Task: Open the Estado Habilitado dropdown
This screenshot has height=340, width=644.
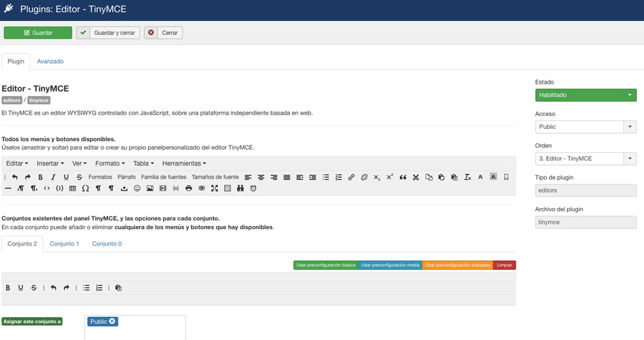Action: (585, 95)
